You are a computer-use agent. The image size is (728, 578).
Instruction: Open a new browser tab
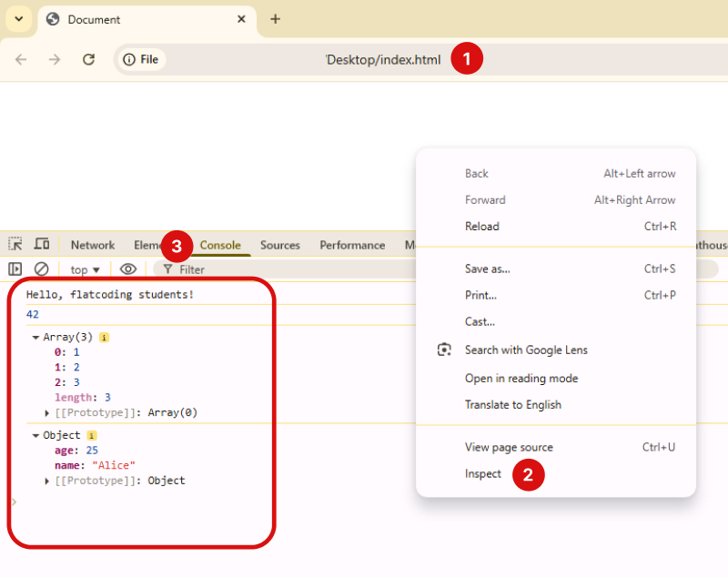point(276,19)
